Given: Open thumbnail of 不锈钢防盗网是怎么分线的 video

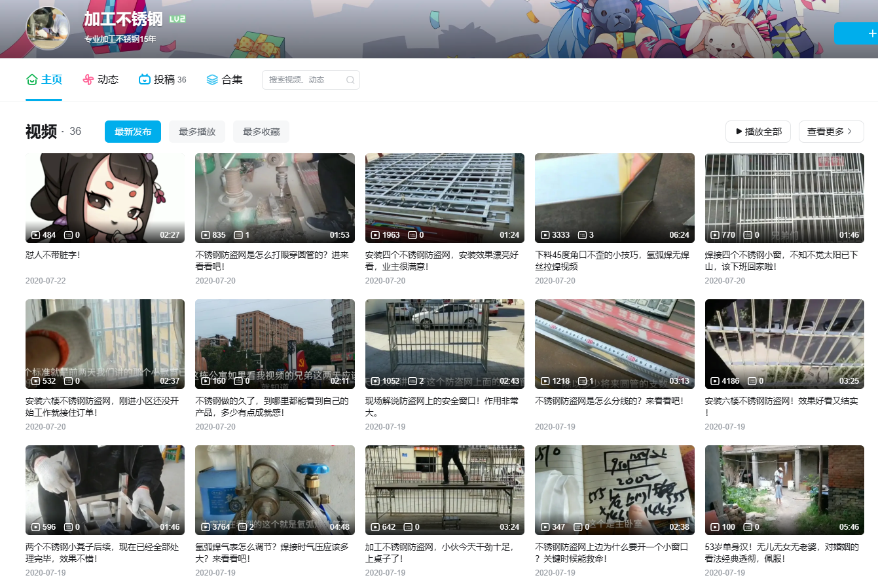Looking at the screenshot, I should [x=615, y=344].
